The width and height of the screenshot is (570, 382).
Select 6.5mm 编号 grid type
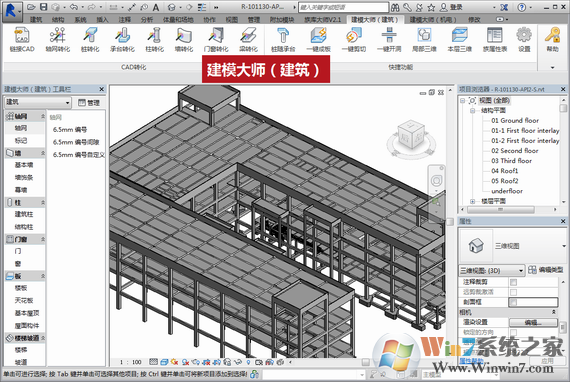click(70, 130)
